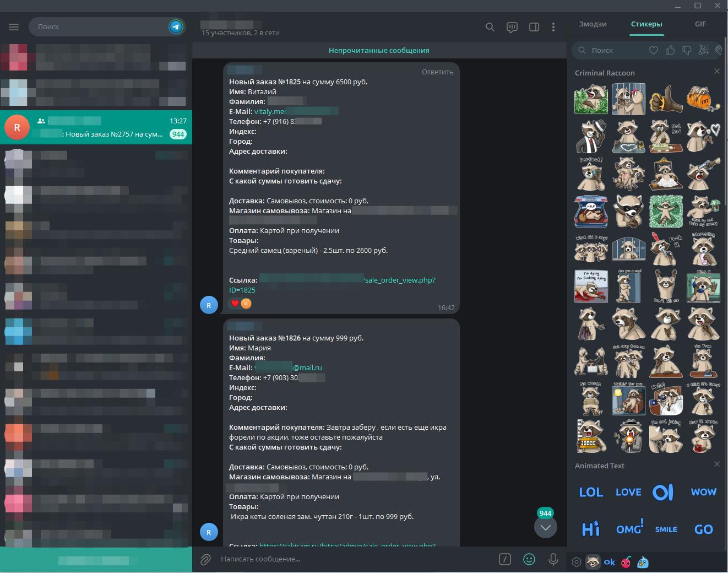Switch to the Эмодзи tab

click(x=593, y=24)
